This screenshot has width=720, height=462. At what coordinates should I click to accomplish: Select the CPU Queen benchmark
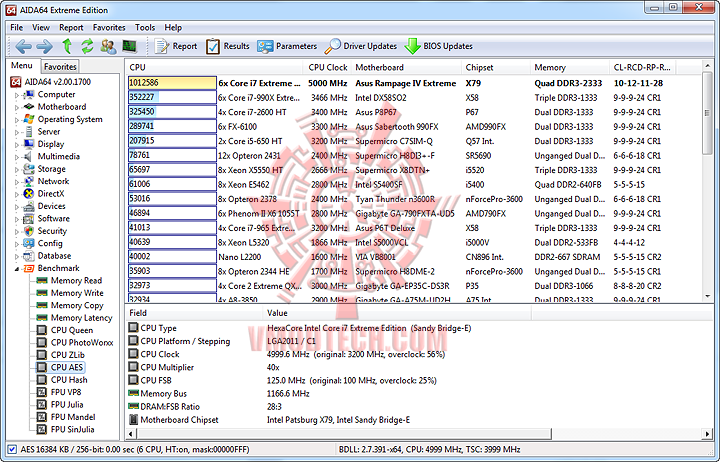pyautogui.click(x=65, y=330)
